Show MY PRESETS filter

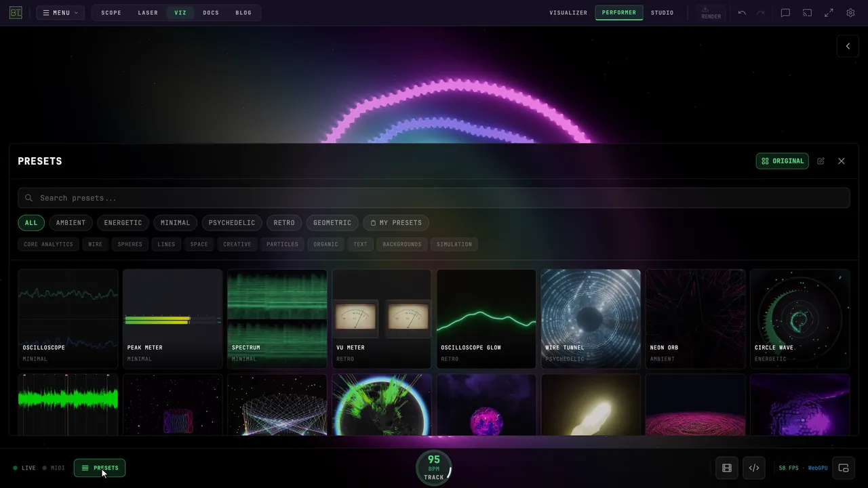(x=396, y=223)
